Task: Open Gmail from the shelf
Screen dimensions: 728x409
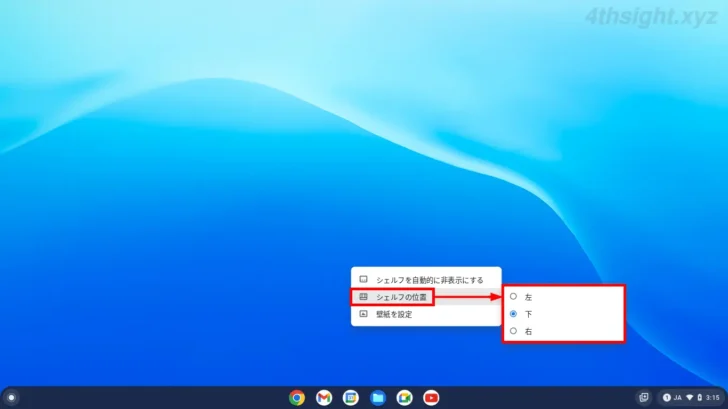Action: click(324, 398)
